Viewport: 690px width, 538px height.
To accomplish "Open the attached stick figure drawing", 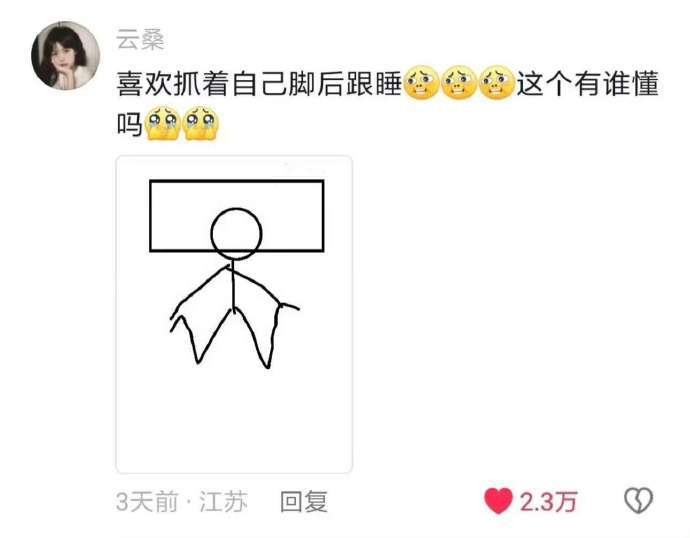I will (234, 314).
